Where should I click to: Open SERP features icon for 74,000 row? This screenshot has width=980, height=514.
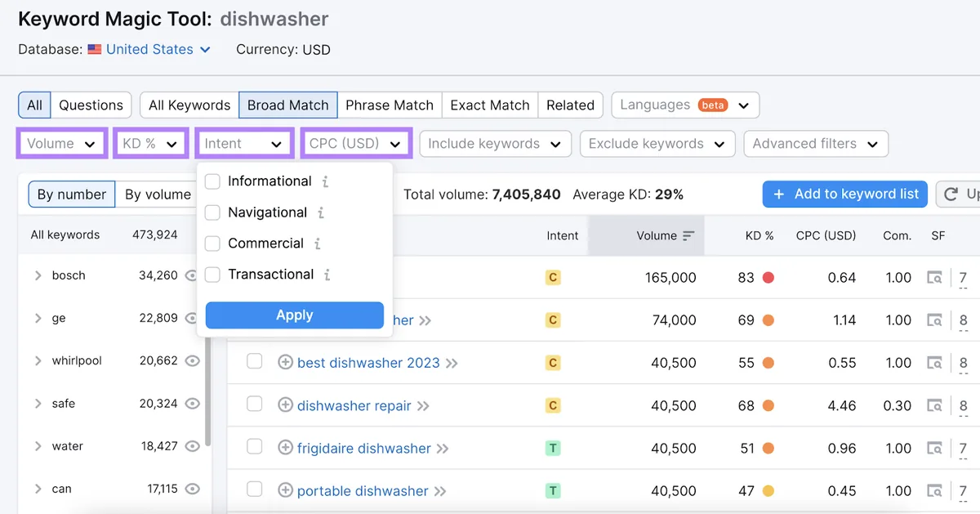(934, 320)
